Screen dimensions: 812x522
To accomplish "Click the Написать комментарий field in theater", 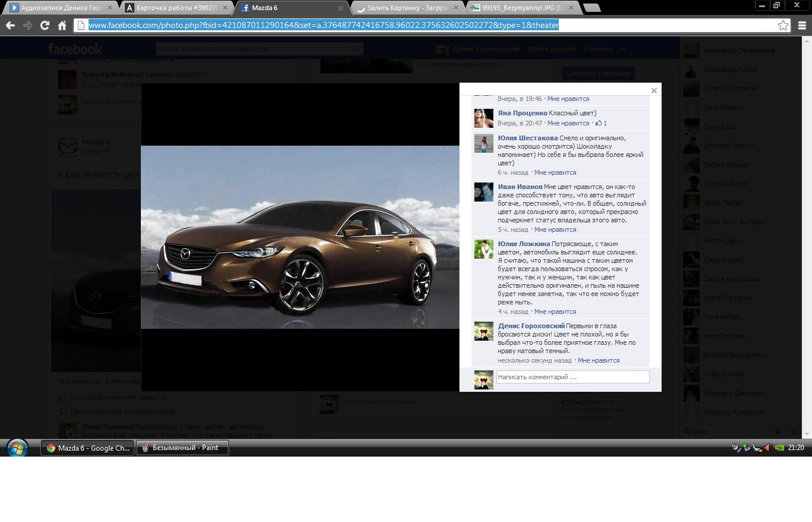I will pyautogui.click(x=572, y=377).
